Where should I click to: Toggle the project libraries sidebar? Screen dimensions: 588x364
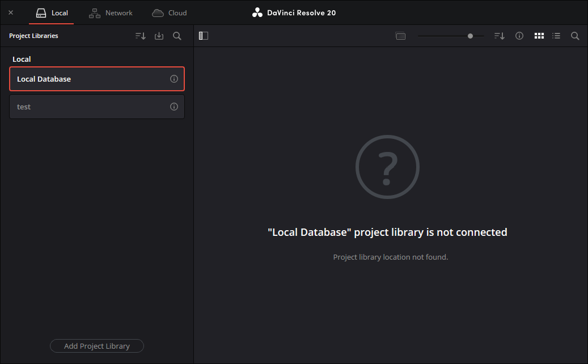coord(203,36)
